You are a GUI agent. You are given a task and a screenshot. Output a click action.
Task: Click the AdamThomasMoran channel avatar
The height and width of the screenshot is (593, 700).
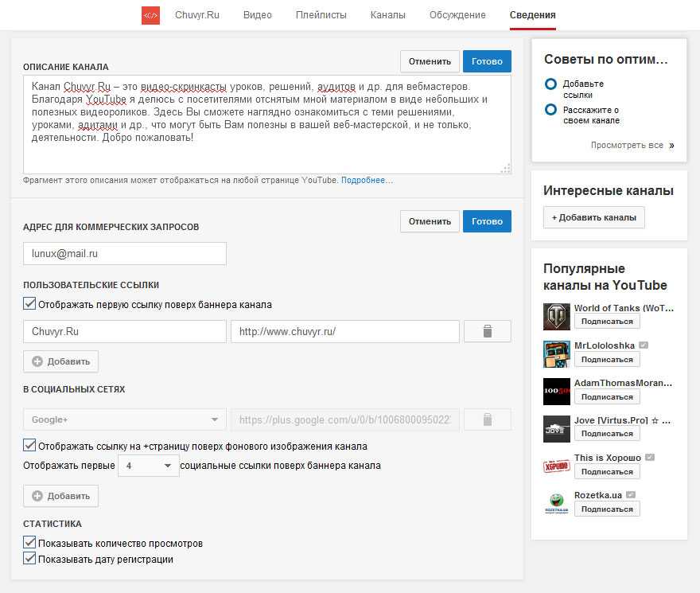pyautogui.click(x=556, y=392)
